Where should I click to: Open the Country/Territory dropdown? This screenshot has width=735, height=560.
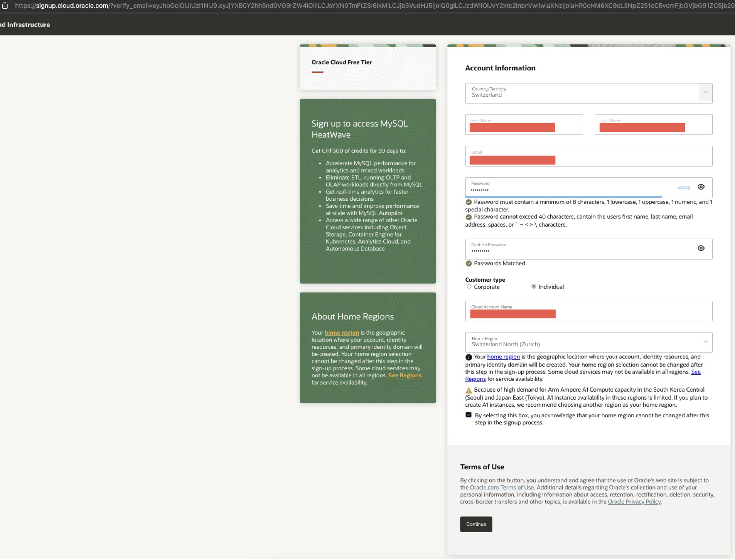click(x=588, y=93)
